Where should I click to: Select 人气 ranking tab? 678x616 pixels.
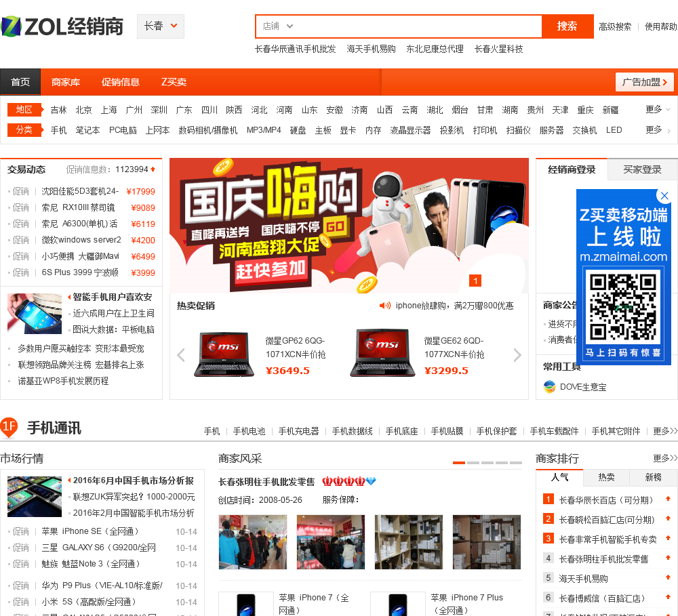click(559, 477)
